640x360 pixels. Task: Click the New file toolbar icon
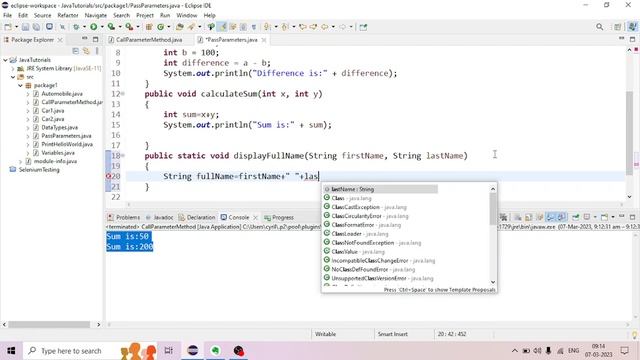click(8, 27)
